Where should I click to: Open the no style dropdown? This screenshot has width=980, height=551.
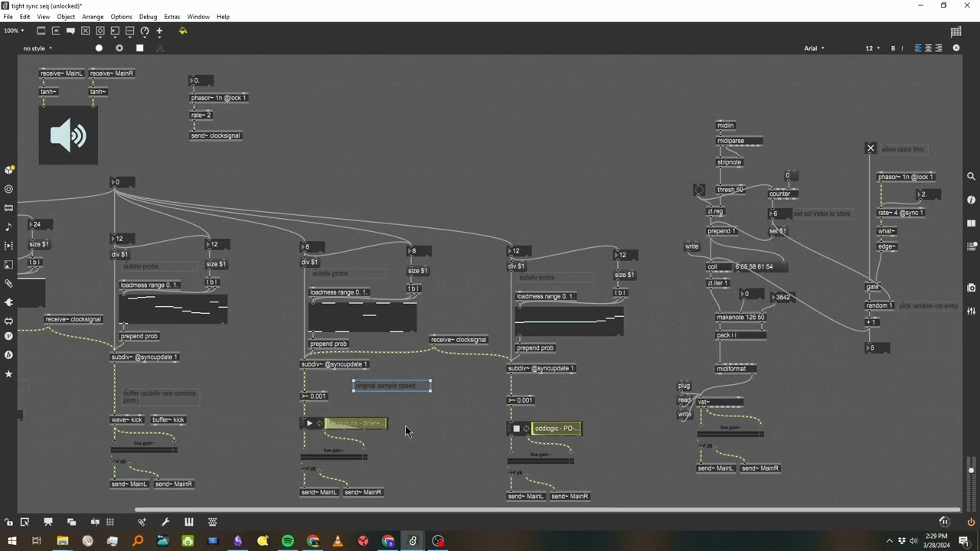(38, 48)
